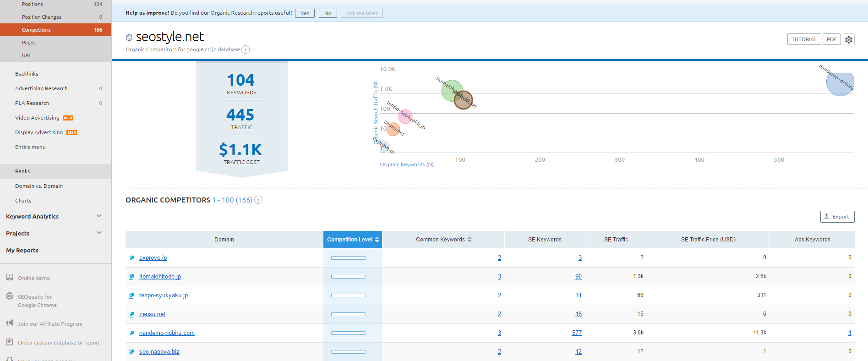Open Advertising Research in the sidebar
Screen dimensions: 868x361
(41, 88)
